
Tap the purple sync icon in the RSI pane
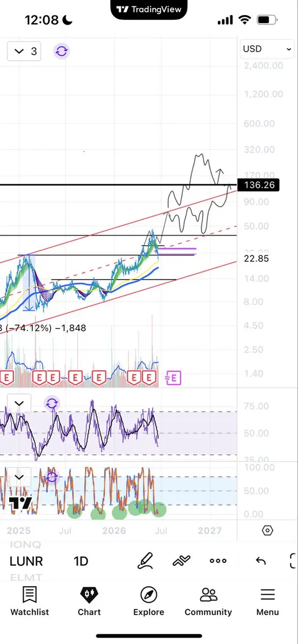[52, 404]
